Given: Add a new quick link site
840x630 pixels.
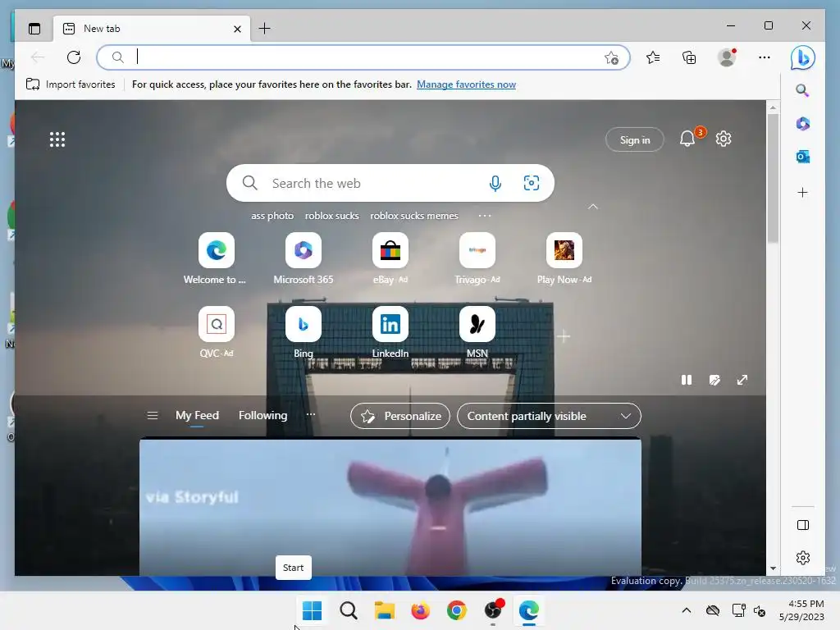Looking at the screenshot, I should click(x=563, y=336).
